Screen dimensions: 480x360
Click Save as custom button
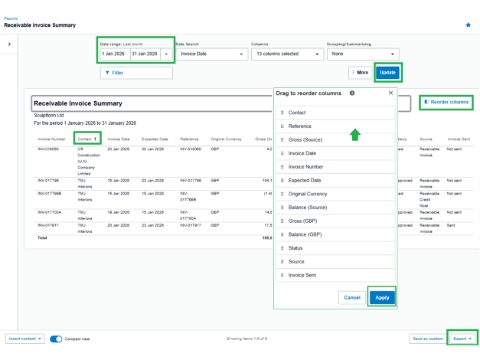(428, 339)
